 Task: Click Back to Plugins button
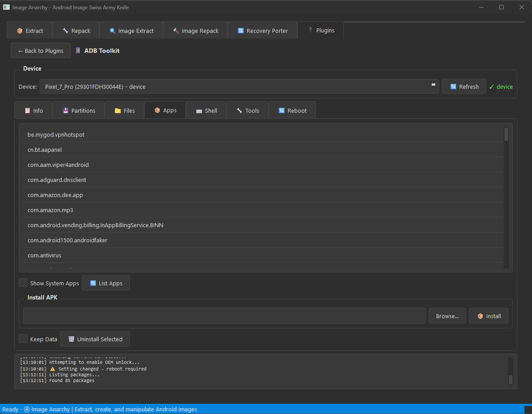point(41,51)
